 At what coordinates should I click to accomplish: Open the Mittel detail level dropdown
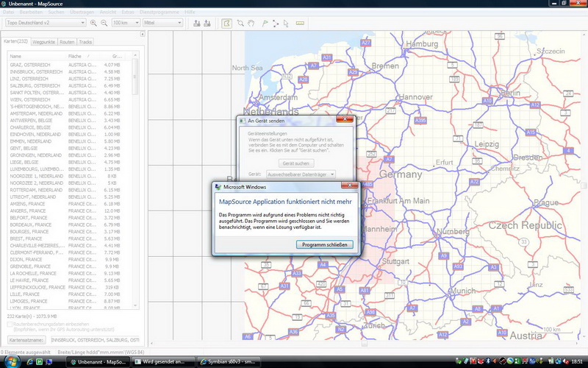pyautogui.click(x=162, y=23)
